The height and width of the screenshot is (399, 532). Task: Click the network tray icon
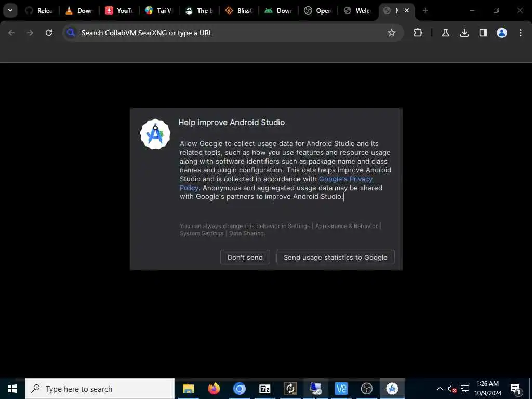click(465, 389)
